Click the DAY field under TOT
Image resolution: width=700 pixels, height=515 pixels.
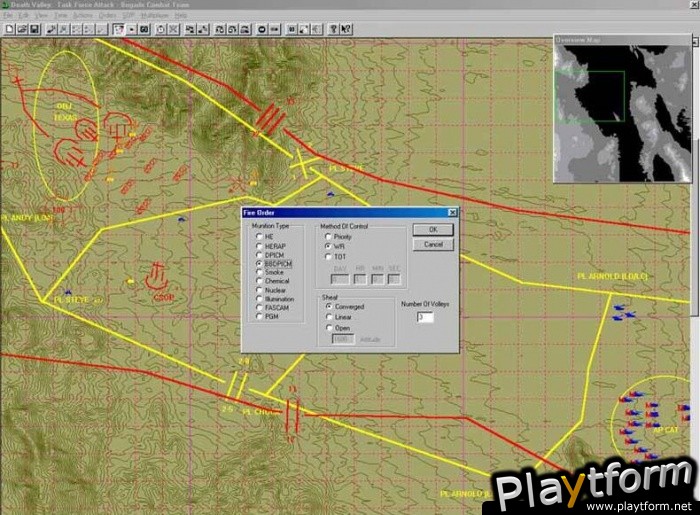(x=340, y=279)
